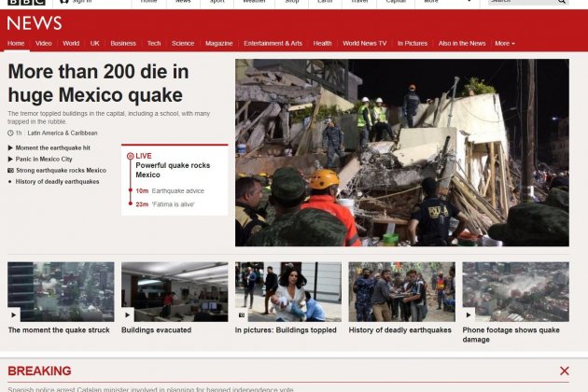Open the Video section tab
This screenshot has height=392, width=588.
[44, 44]
